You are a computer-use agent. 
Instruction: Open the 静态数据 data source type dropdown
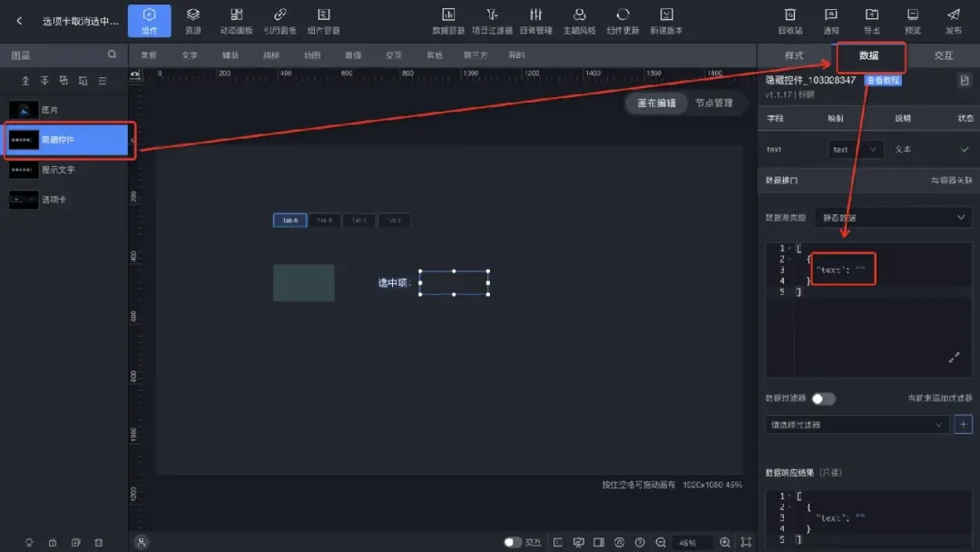[x=893, y=218]
